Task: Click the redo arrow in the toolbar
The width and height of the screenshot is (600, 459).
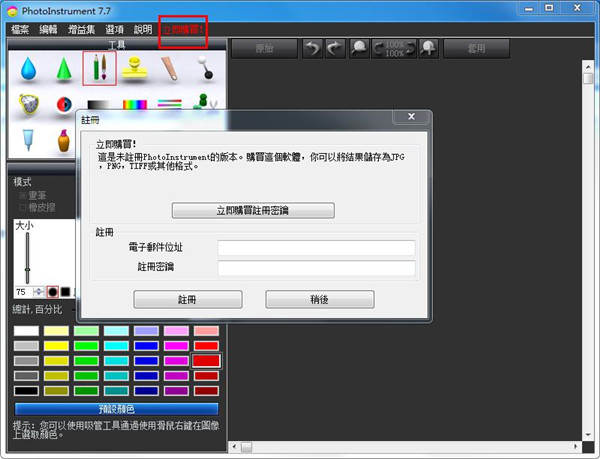Action: 335,49
